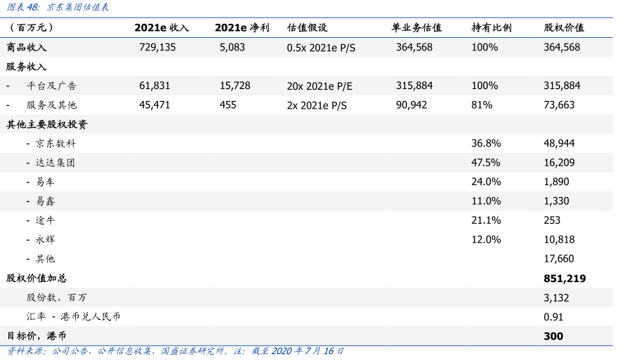Select the 汇率 - 港币兑人民币 row label

(x=74, y=316)
